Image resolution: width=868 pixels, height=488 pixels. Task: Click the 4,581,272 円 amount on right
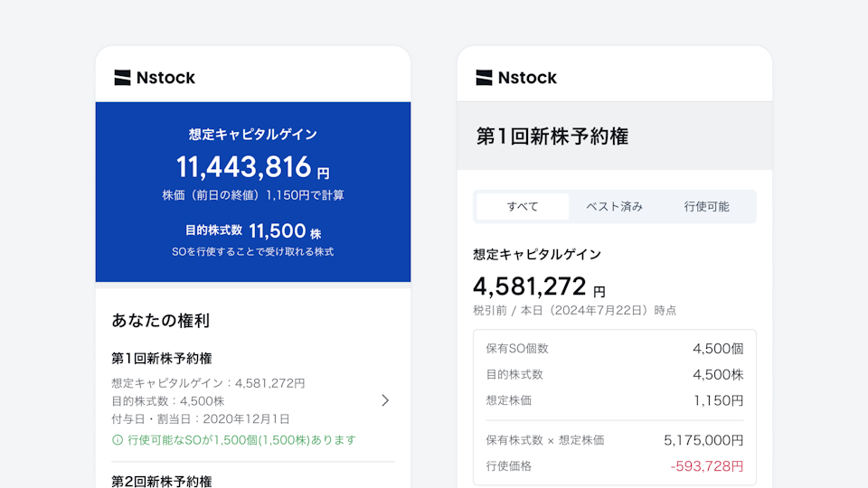tap(539, 286)
